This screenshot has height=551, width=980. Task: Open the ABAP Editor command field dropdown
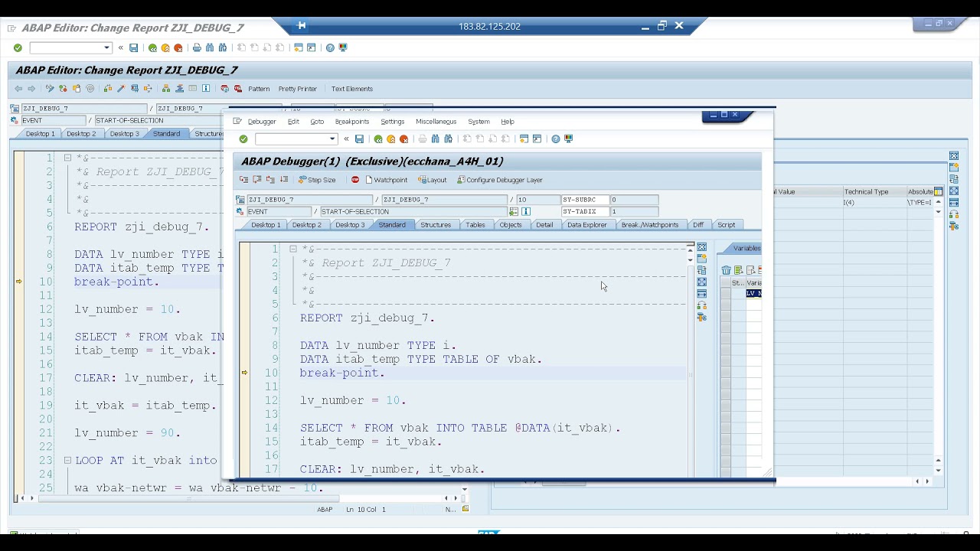[x=107, y=47]
